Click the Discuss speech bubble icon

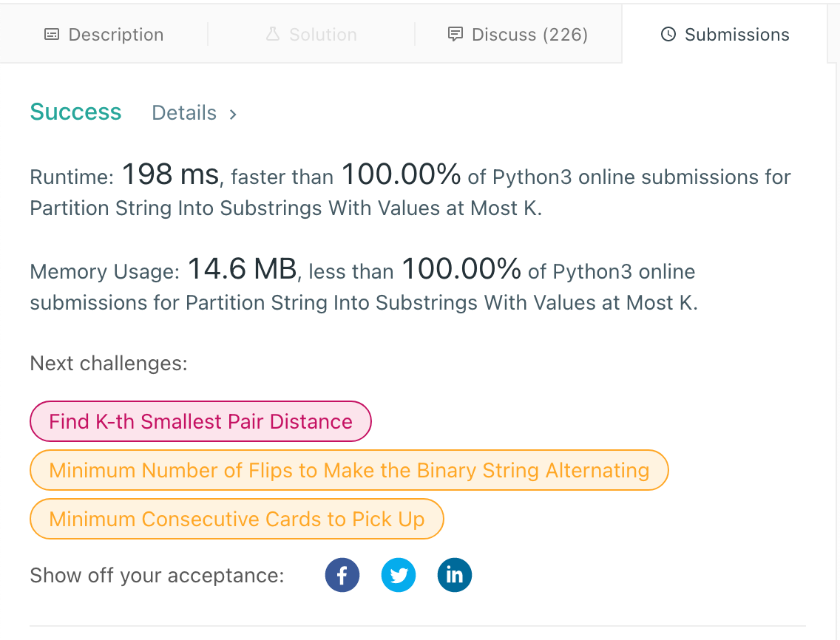pos(455,34)
